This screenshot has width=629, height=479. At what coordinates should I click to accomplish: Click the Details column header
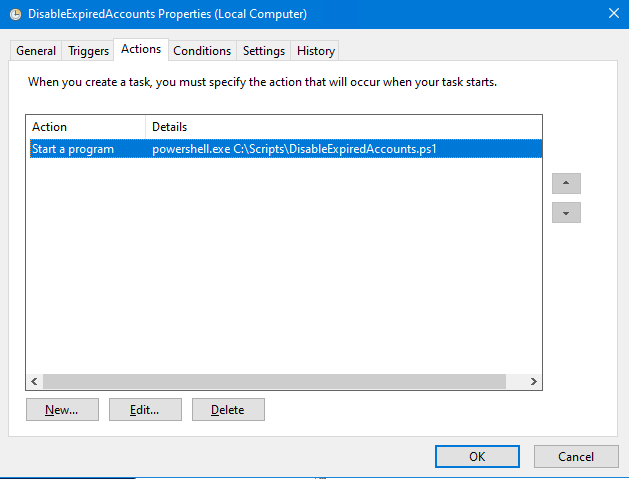pyautogui.click(x=344, y=127)
